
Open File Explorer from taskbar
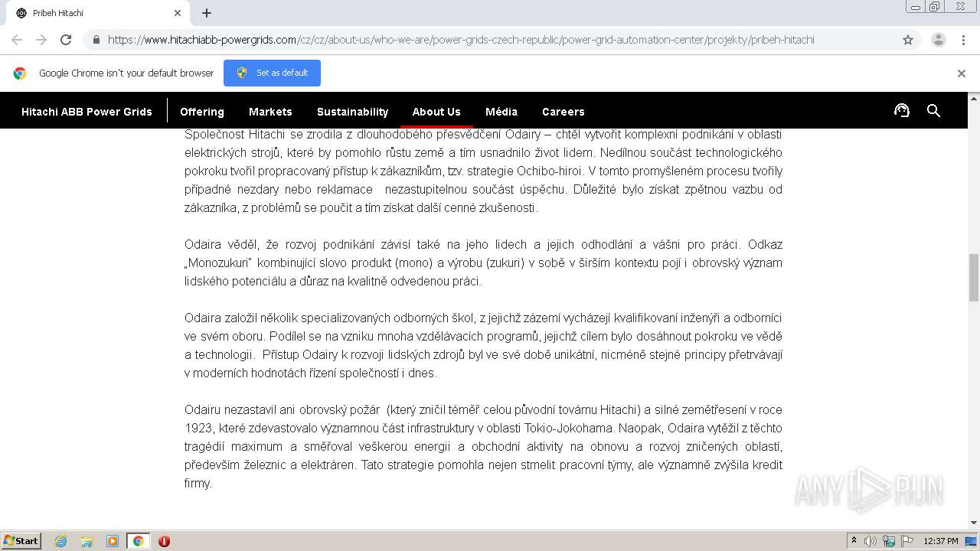pyautogui.click(x=87, y=541)
